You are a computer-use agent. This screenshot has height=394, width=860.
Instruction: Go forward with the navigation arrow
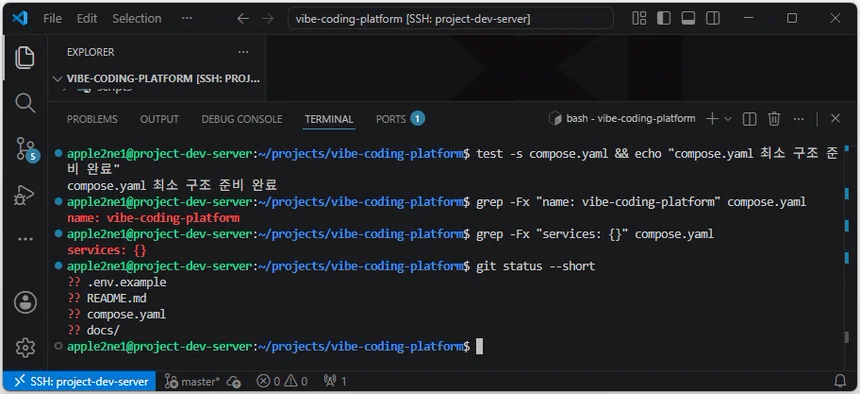click(268, 19)
